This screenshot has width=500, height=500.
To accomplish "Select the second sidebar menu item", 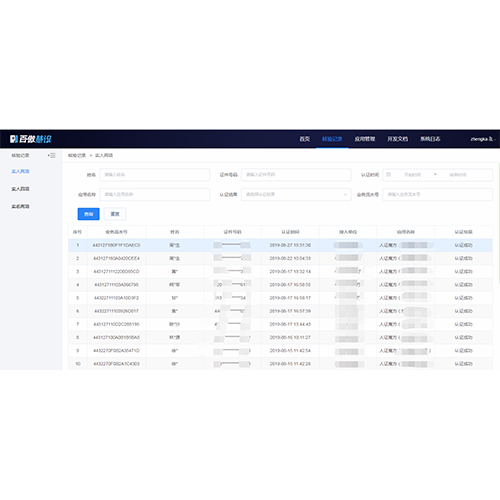I will (x=21, y=189).
